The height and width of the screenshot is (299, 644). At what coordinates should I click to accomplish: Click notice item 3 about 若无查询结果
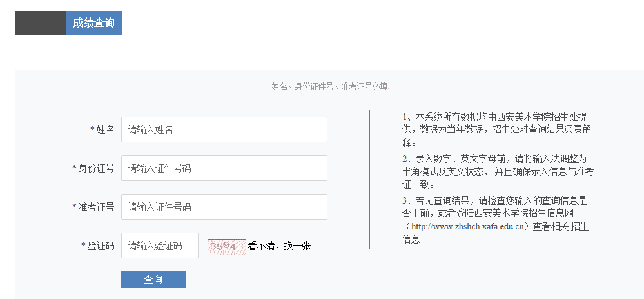coord(496,220)
